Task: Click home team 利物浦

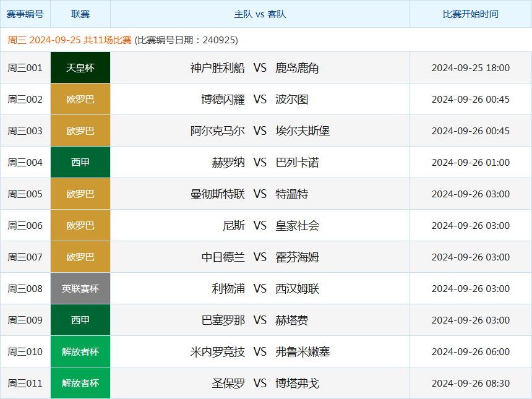Action: click(228, 289)
